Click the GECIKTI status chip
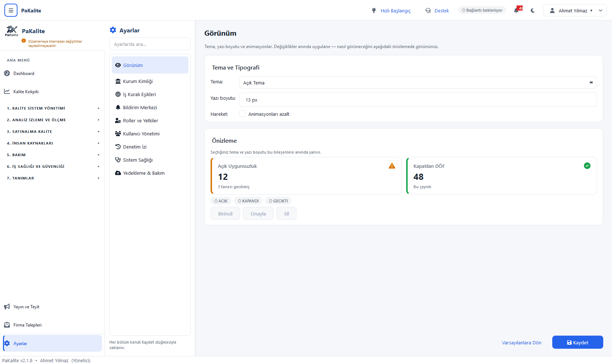This screenshot has width=612, height=364. 278,201
